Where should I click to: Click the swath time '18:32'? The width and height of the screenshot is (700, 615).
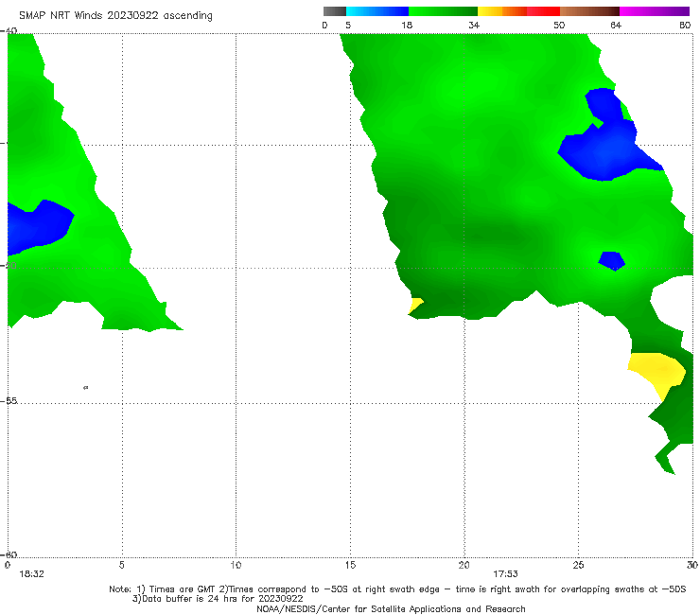pyautogui.click(x=32, y=574)
